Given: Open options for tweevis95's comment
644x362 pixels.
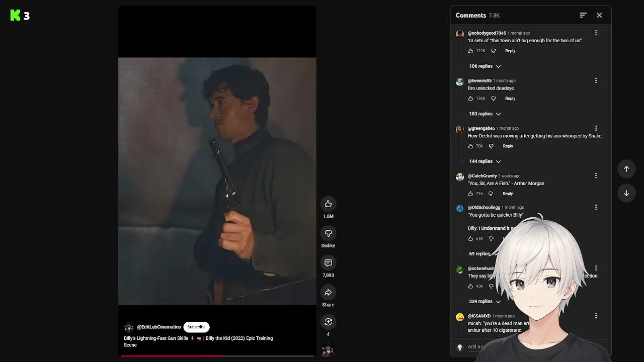Looking at the screenshot, I should [596, 80].
